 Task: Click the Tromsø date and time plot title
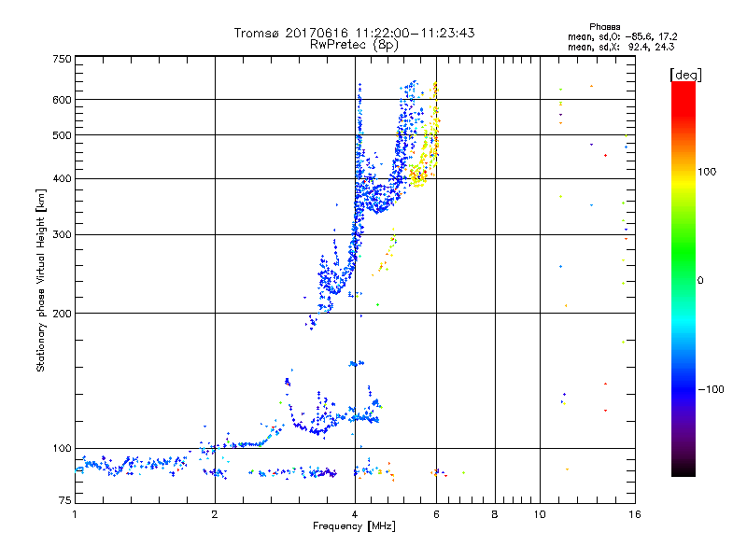tap(354, 33)
